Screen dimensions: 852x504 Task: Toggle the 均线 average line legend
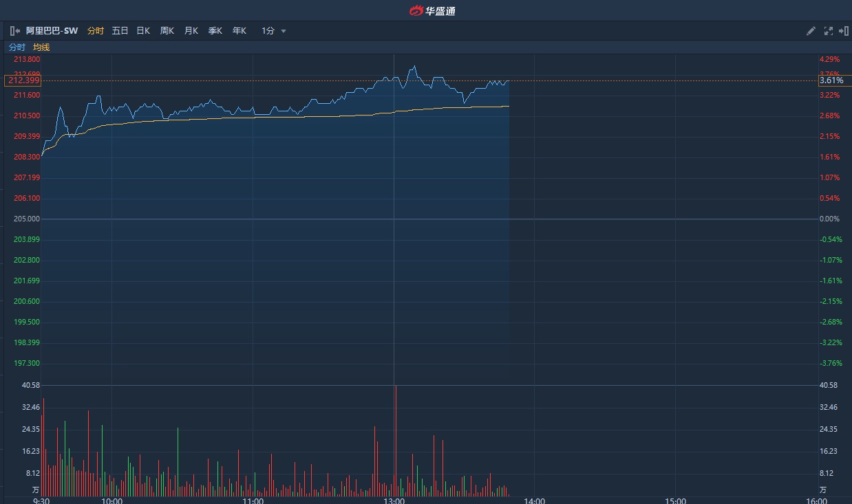tap(41, 47)
